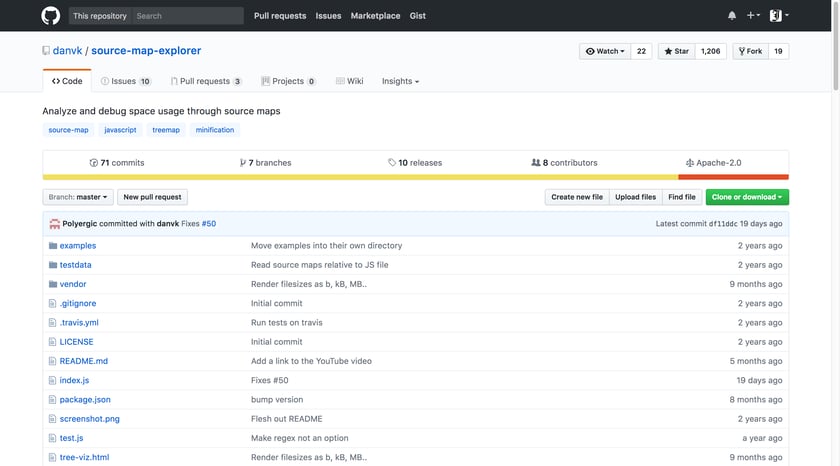The image size is (840, 466).
Task: Expand the Clone or download menu
Action: [747, 197]
